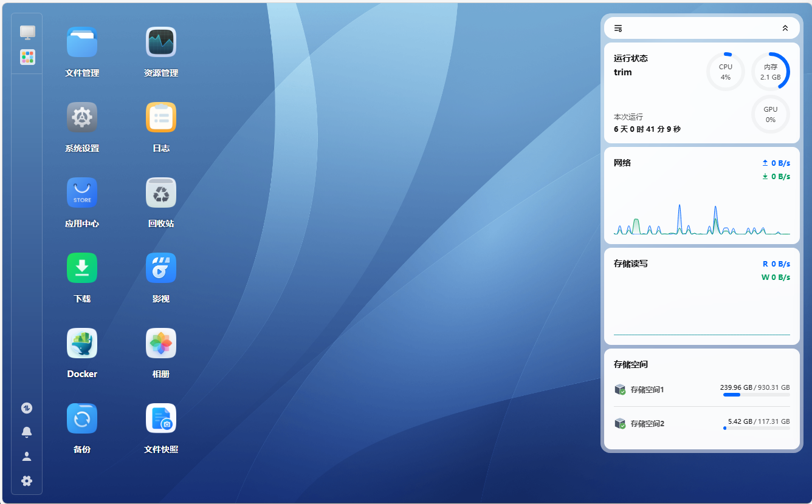Click the 存储空间2 label
812x504 pixels.
[x=647, y=424]
